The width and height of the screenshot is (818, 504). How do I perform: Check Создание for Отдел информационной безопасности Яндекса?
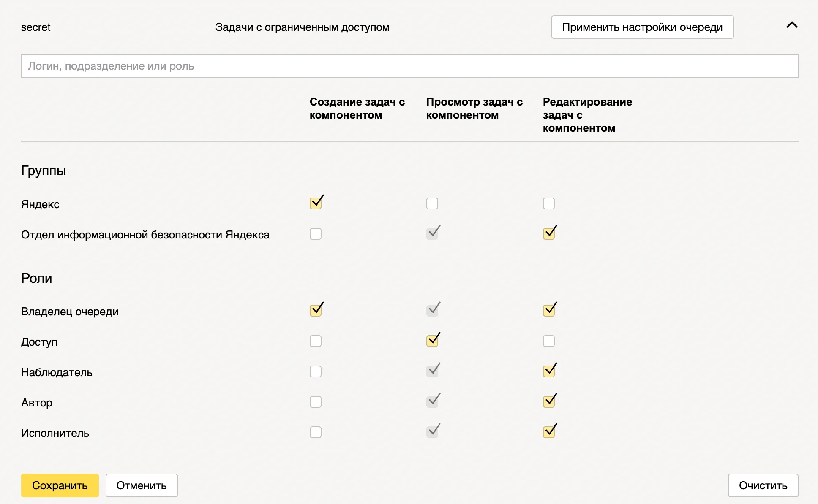[x=316, y=234]
